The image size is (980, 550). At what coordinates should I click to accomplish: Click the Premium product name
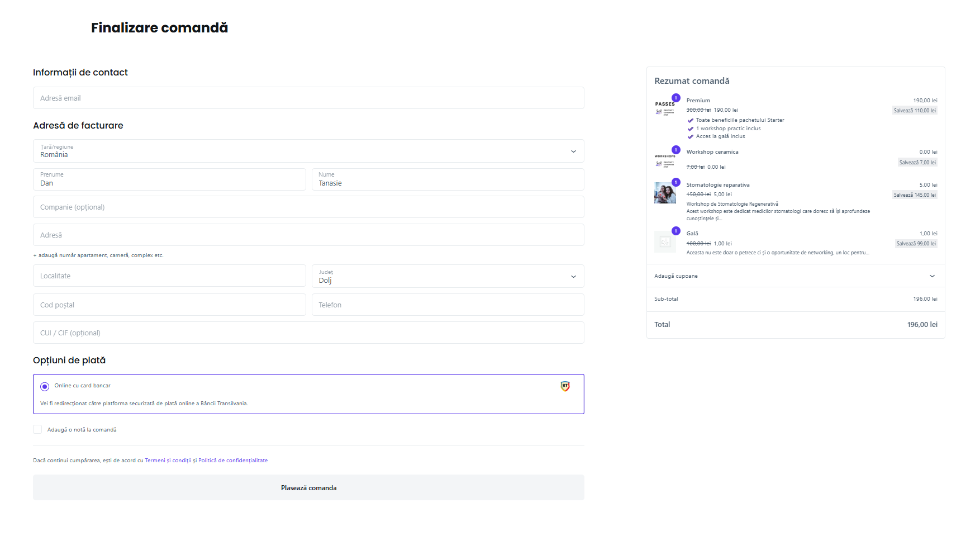tap(698, 101)
